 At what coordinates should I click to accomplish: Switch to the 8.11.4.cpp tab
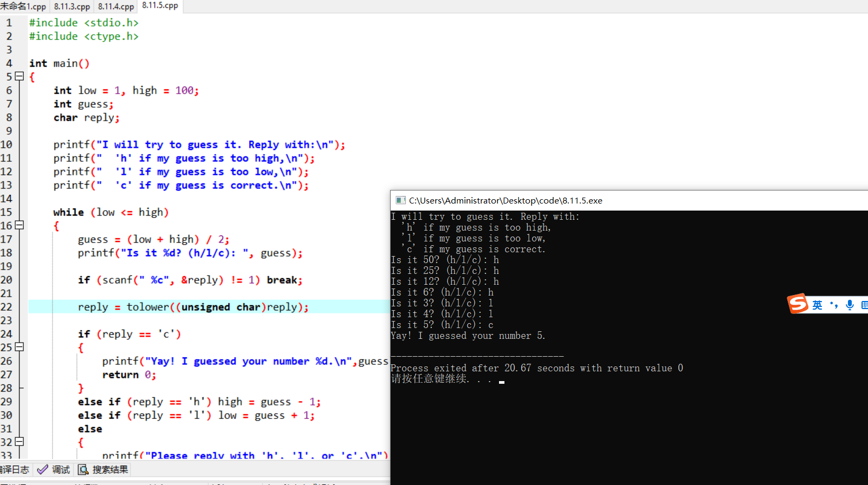[115, 6]
